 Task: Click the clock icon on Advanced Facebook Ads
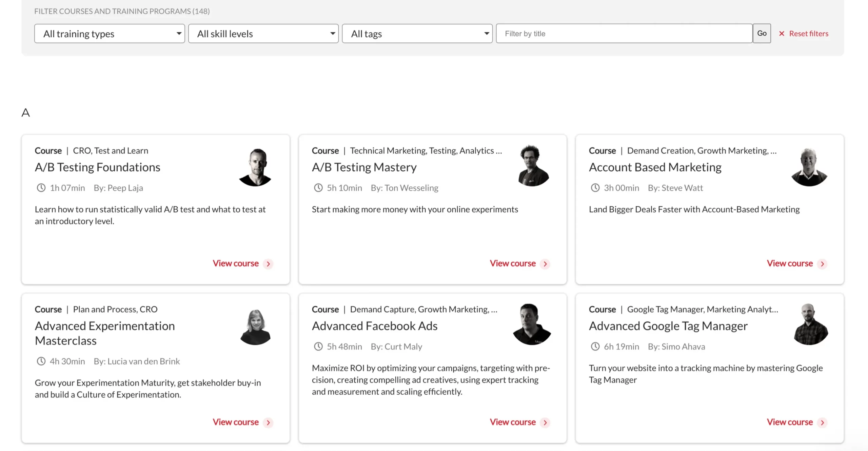tap(317, 346)
